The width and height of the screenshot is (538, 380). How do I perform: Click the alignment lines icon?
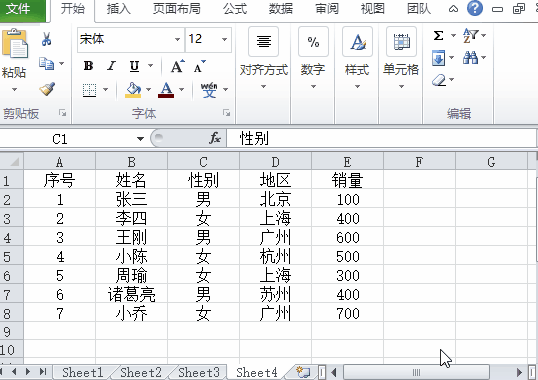click(x=264, y=41)
